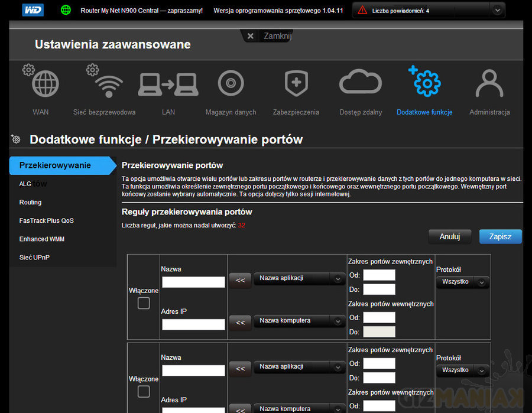Open the WAN globe icon settings
The image size is (532, 413).
(45, 84)
